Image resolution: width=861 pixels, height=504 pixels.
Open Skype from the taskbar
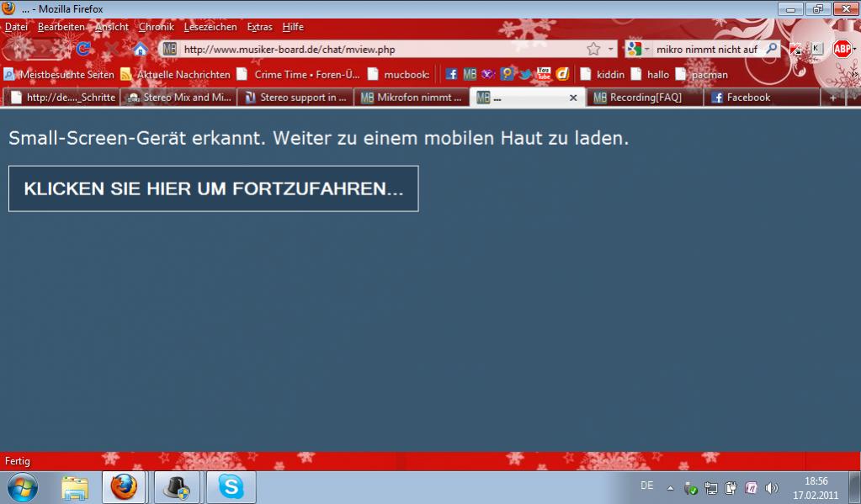point(231,487)
